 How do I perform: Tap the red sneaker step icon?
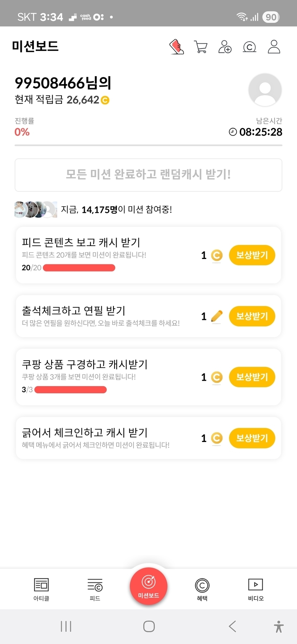coord(176,47)
